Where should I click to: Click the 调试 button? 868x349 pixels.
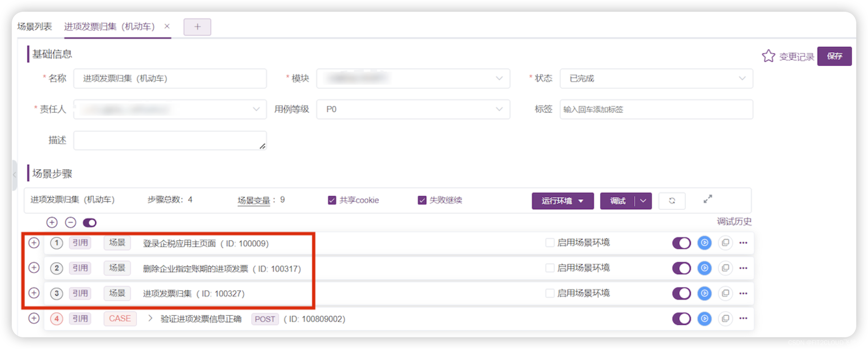[x=617, y=201]
